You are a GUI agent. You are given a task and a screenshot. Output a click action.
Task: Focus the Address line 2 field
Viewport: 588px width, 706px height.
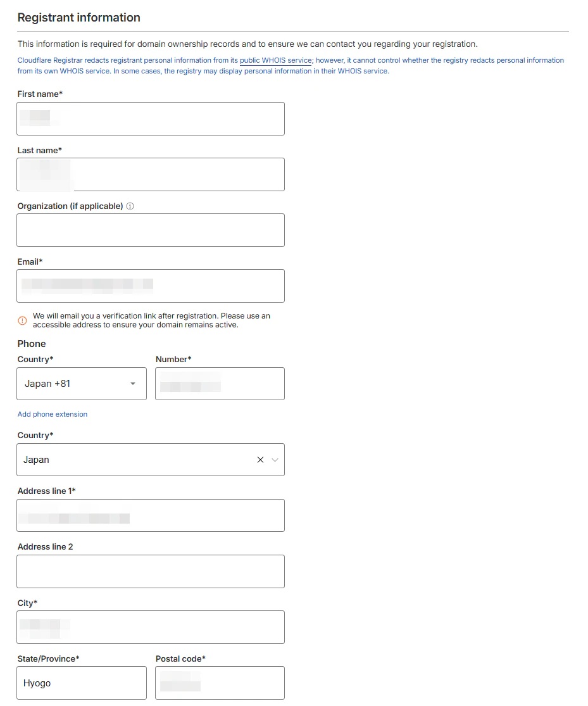coord(151,571)
